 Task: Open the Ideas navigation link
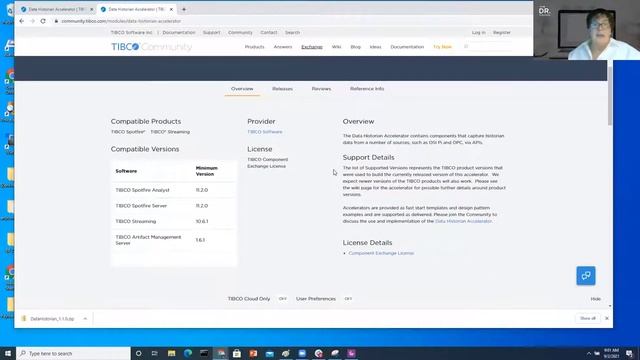[376, 47]
